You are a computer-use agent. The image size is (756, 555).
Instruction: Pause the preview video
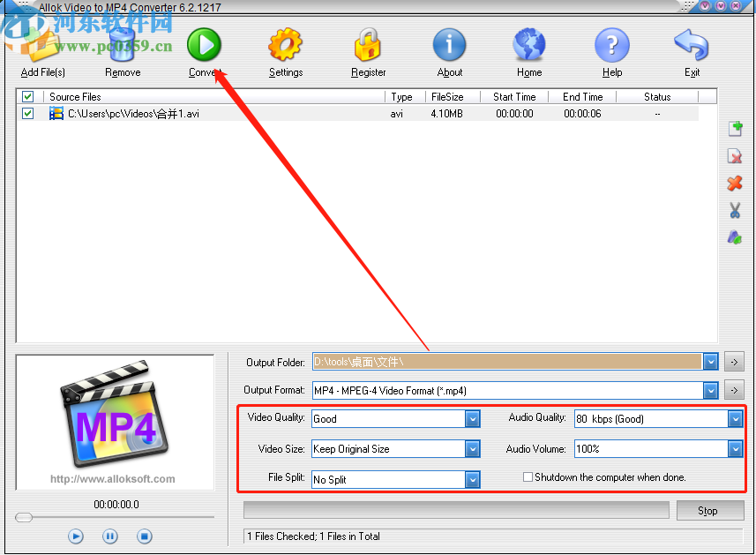pos(110,536)
